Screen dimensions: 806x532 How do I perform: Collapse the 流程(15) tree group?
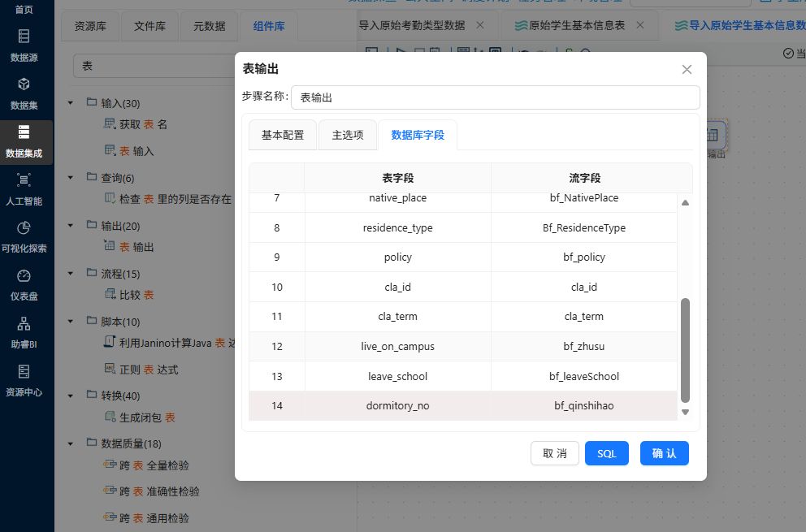[71, 273]
